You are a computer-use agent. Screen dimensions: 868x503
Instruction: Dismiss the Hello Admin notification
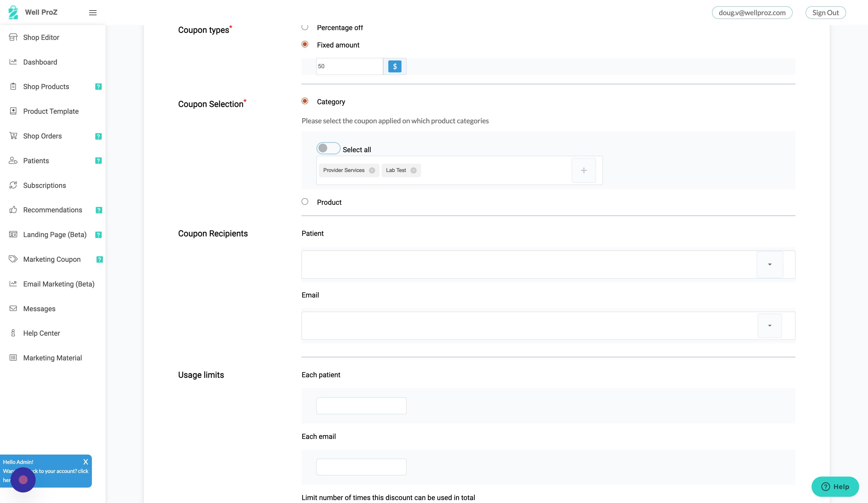(x=86, y=462)
